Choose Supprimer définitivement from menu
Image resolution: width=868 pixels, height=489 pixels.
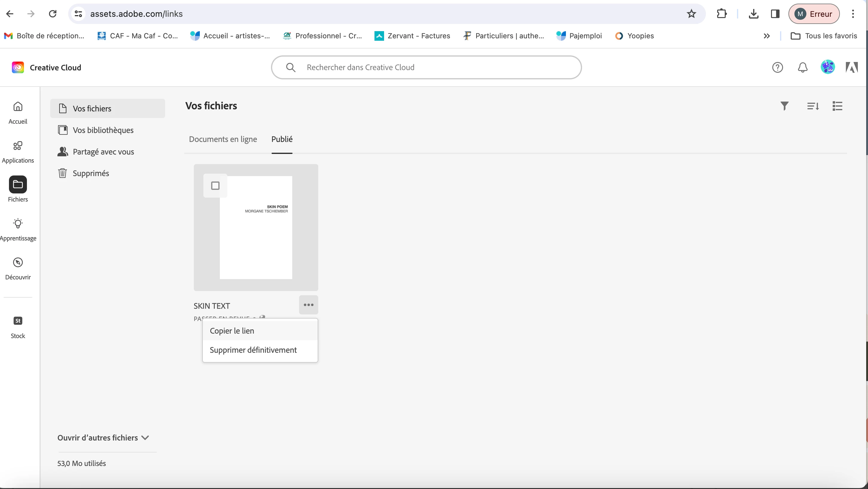[x=253, y=350]
